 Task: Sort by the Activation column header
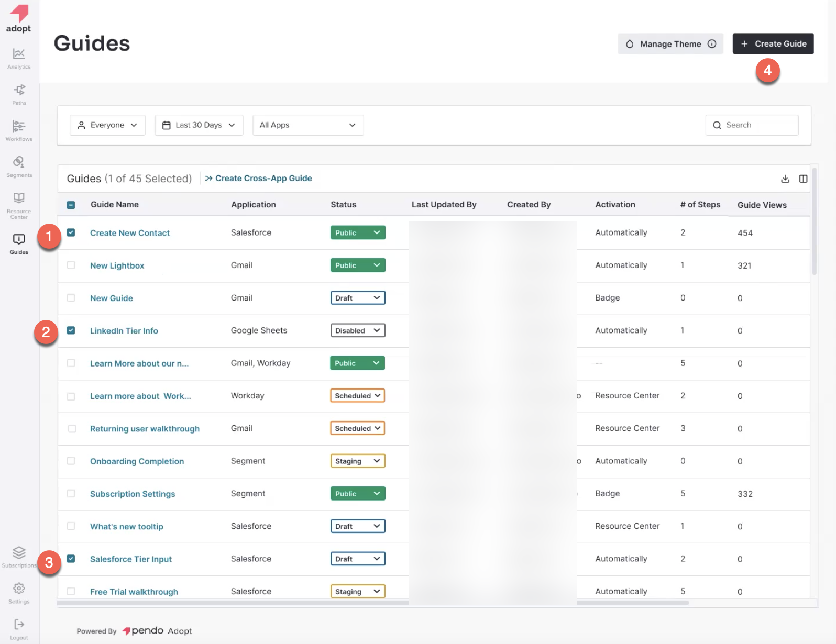(x=615, y=205)
